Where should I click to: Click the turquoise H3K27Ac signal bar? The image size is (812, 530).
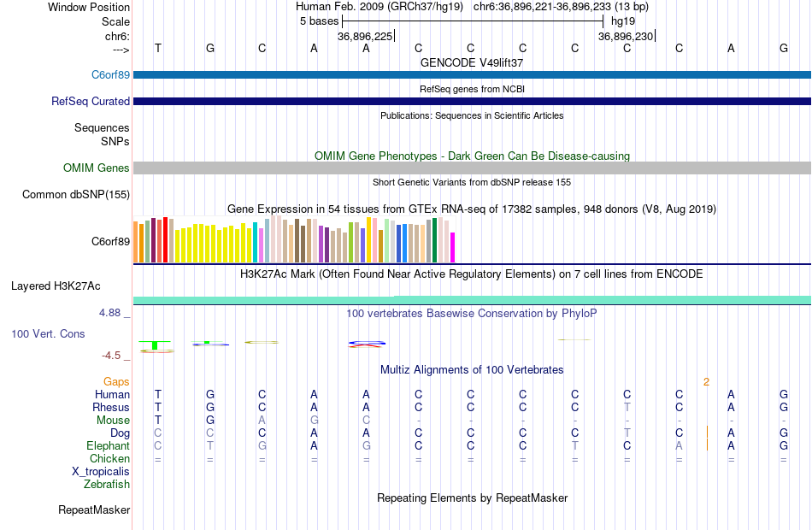click(472, 300)
